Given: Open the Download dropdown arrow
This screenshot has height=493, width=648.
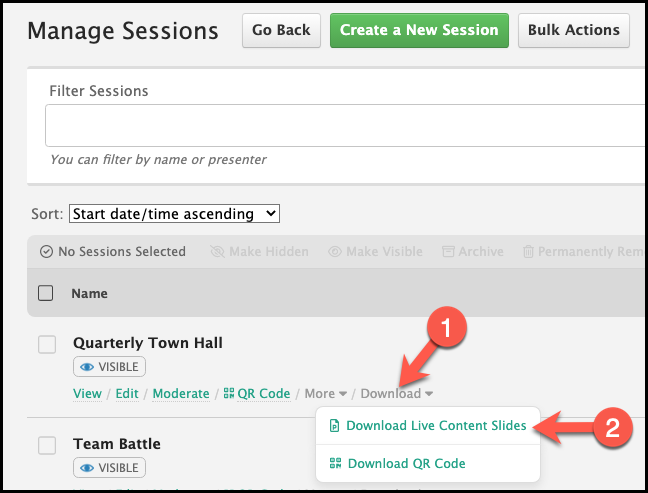Looking at the screenshot, I should [429, 394].
